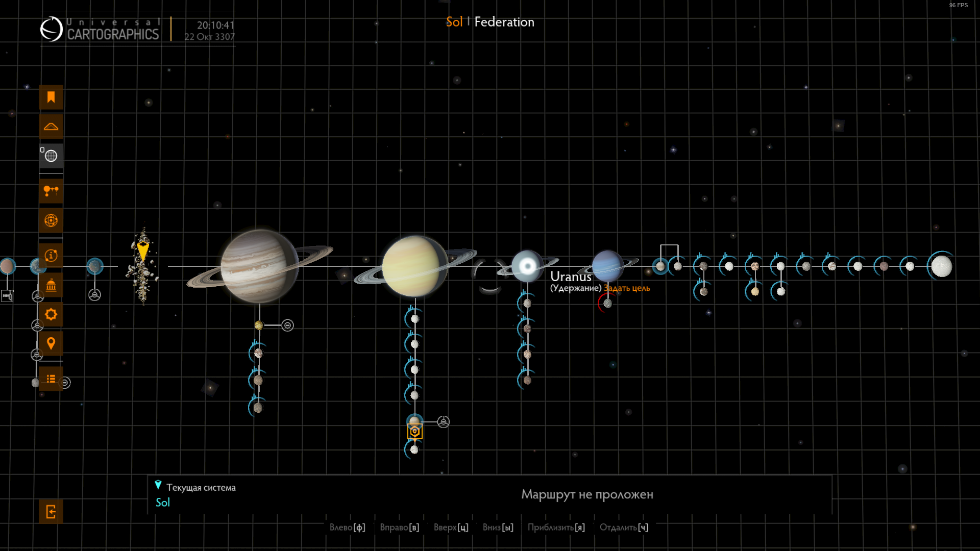
Task: Select the third moon below Uranus
Action: [527, 355]
